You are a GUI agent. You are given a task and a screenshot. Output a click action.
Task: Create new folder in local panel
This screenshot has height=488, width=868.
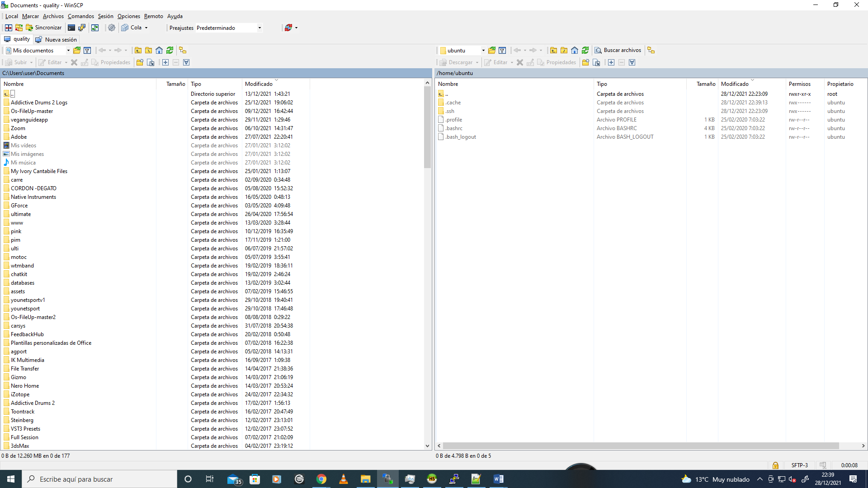tap(140, 62)
